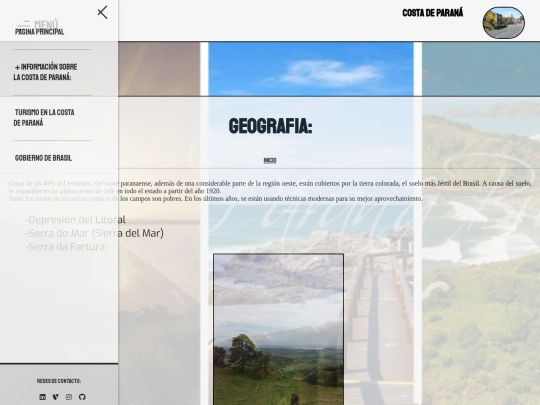The height and width of the screenshot is (405, 540).
Task: Click the tierra colorada paragraph text
Action: coord(270,191)
